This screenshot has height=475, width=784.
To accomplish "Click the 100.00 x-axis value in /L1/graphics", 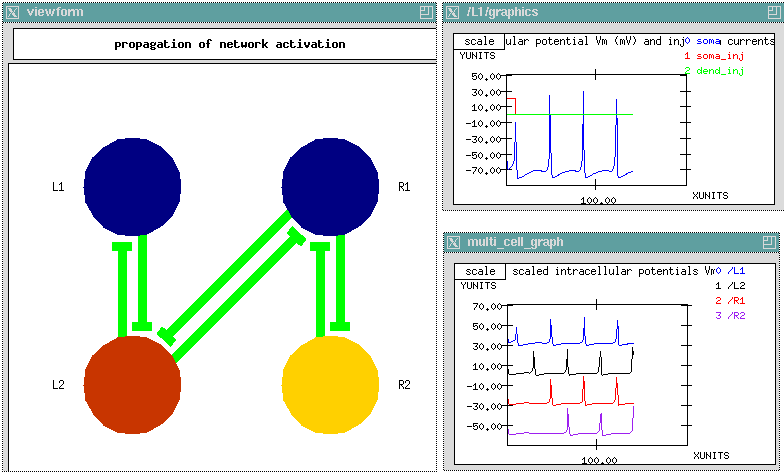I will [598, 201].
